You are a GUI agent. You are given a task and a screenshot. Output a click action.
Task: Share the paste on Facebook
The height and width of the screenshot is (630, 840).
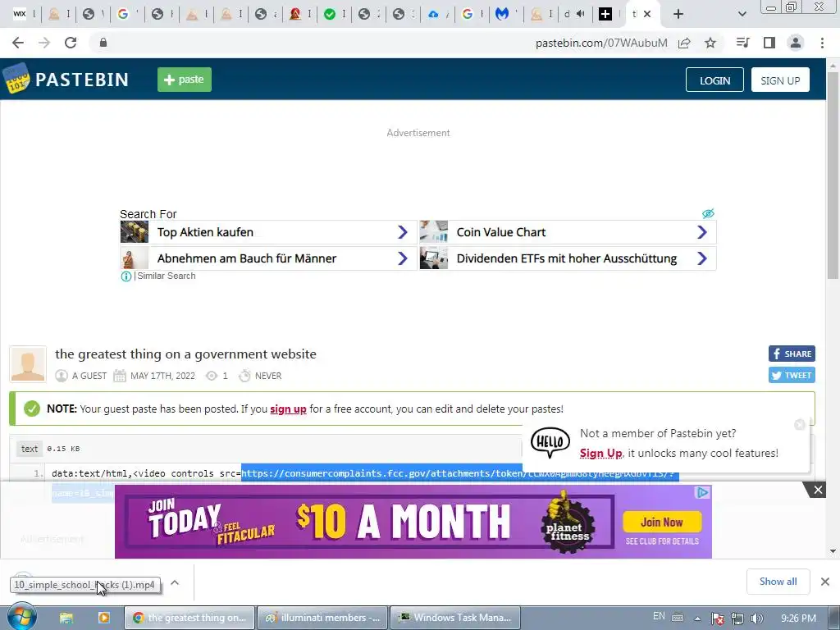pyautogui.click(x=792, y=354)
